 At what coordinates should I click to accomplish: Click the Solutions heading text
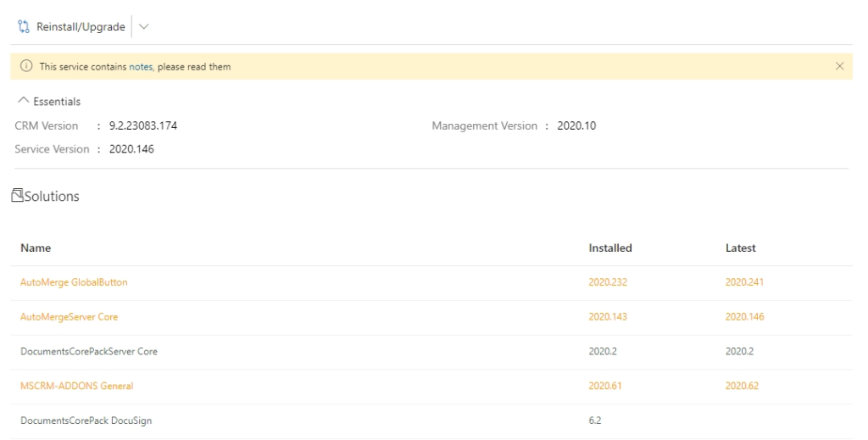[x=52, y=197]
